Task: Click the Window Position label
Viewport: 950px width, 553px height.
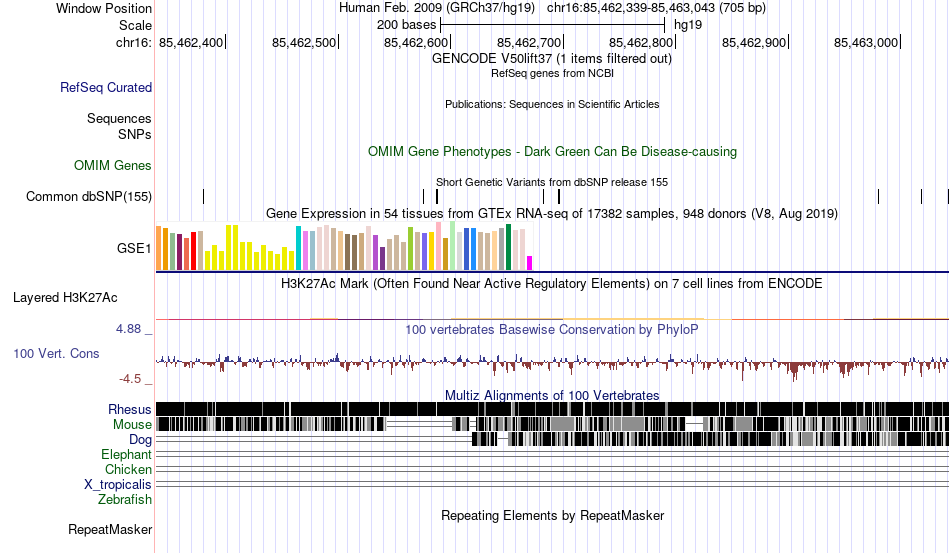Action: coord(104,8)
